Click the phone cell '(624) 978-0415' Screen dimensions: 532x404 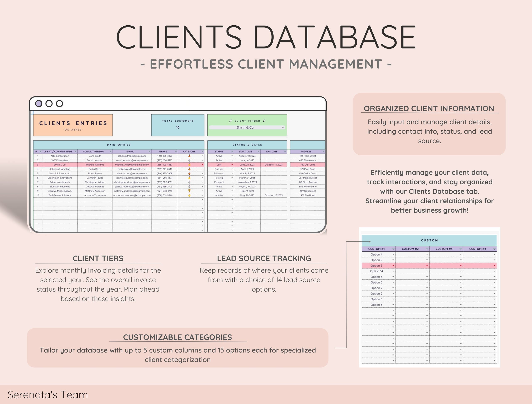coord(165,191)
